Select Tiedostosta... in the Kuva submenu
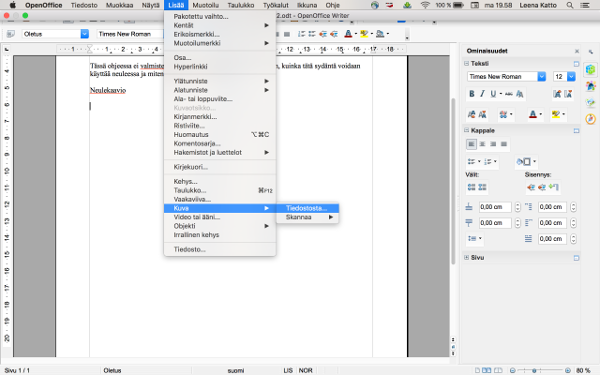Viewport: 600px width, 375px height. point(308,208)
